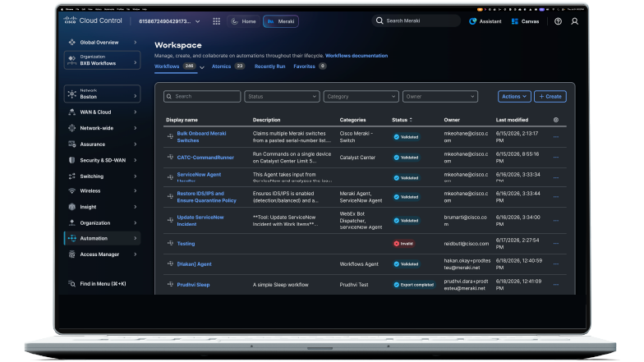Click the Network-wide sidebar icon
This screenshot has width=644, height=362.
(x=72, y=128)
